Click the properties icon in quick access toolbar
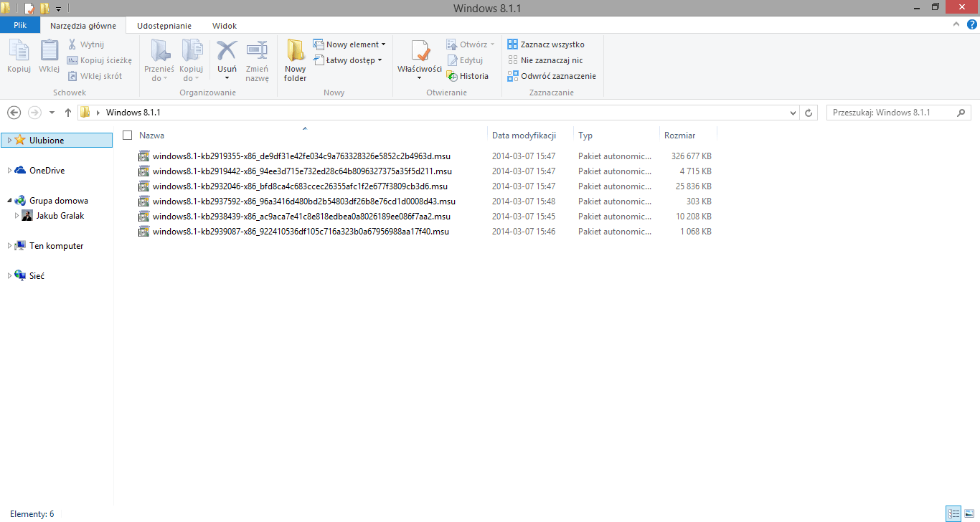This screenshot has width=980, height=522. pyautogui.click(x=29, y=9)
